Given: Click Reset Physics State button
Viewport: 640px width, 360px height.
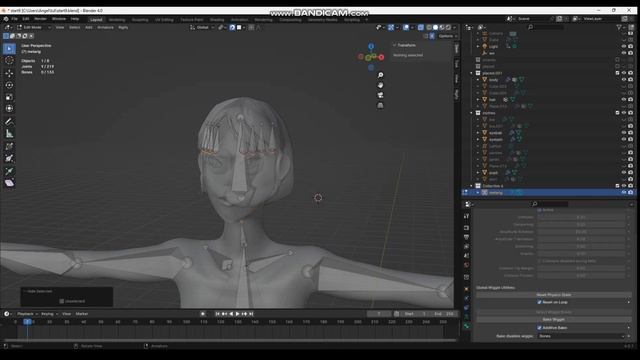Looking at the screenshot, I should (x=554, y=295).
